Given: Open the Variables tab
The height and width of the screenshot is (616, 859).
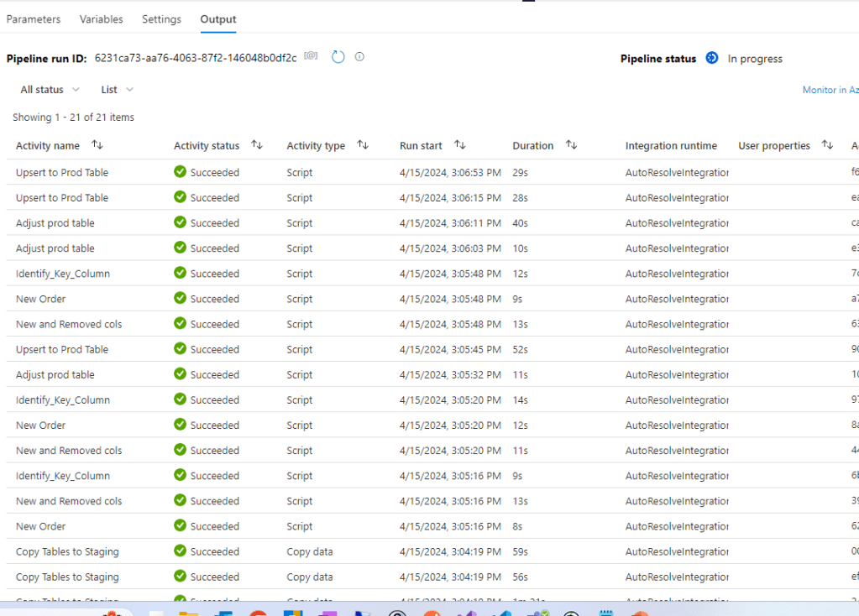Looking at the screenshot, I should tap(101, 19).
